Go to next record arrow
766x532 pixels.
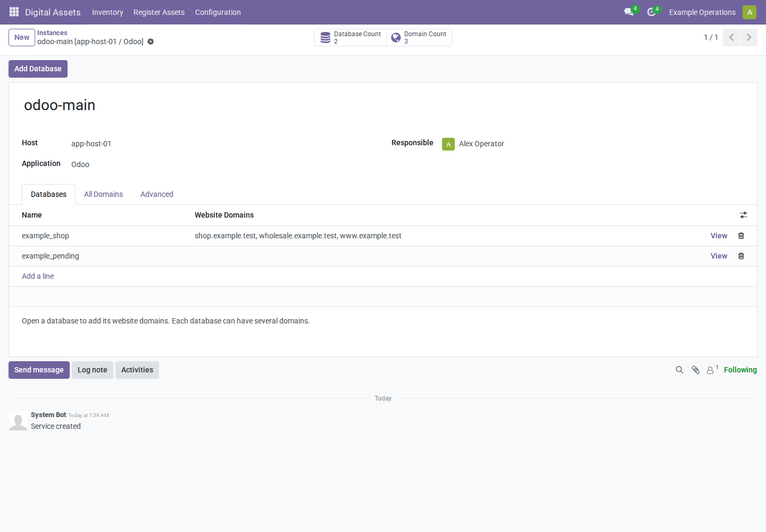click(x=748, y=37)
